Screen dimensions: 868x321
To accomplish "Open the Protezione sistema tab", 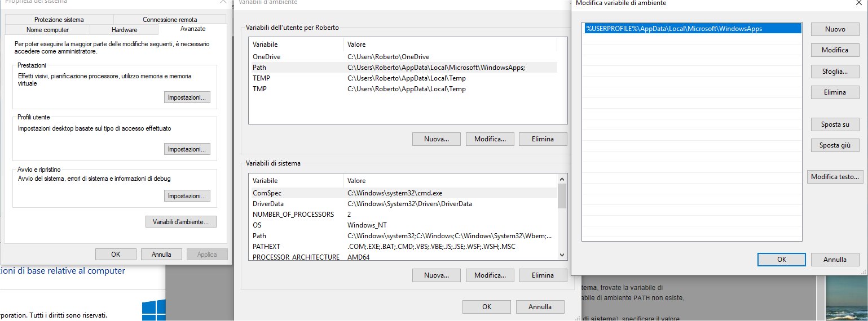I will tap(59, 19).
